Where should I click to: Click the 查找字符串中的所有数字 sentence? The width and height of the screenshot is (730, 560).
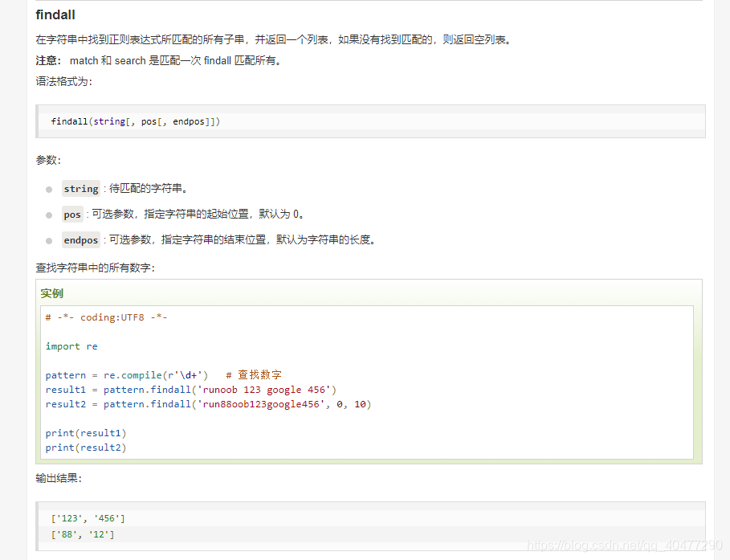(x=96, y=268)
